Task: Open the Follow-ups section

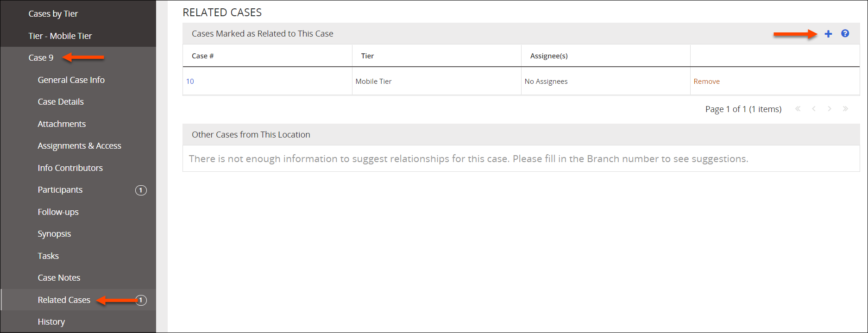Action: (x=58, y=212)
